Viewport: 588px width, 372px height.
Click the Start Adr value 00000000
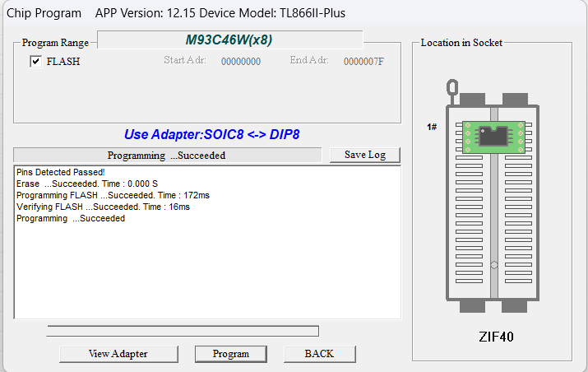(241, 61)
